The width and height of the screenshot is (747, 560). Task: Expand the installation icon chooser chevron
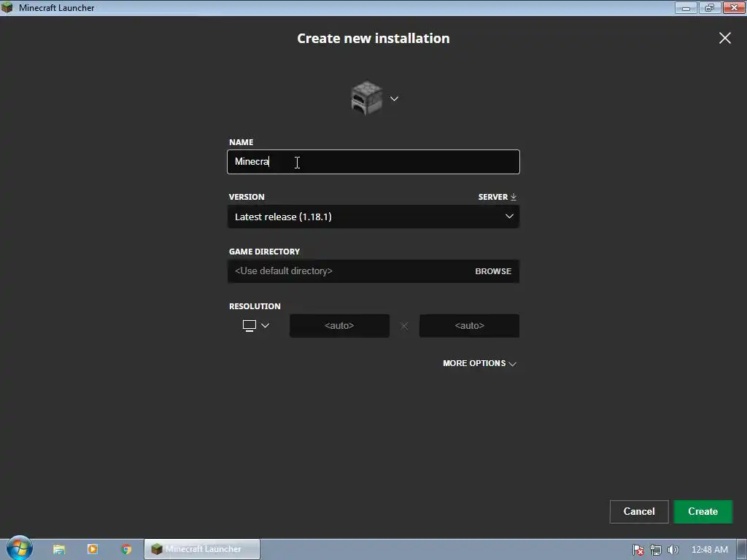click(394, 98)
